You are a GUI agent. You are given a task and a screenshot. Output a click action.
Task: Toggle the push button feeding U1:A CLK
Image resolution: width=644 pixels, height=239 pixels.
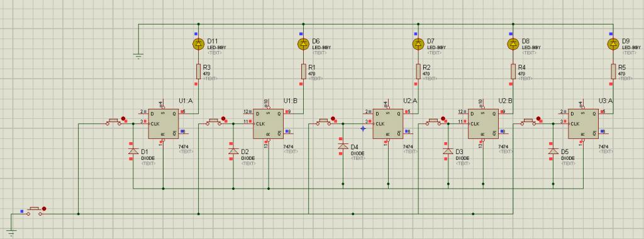tap(114, 122)
